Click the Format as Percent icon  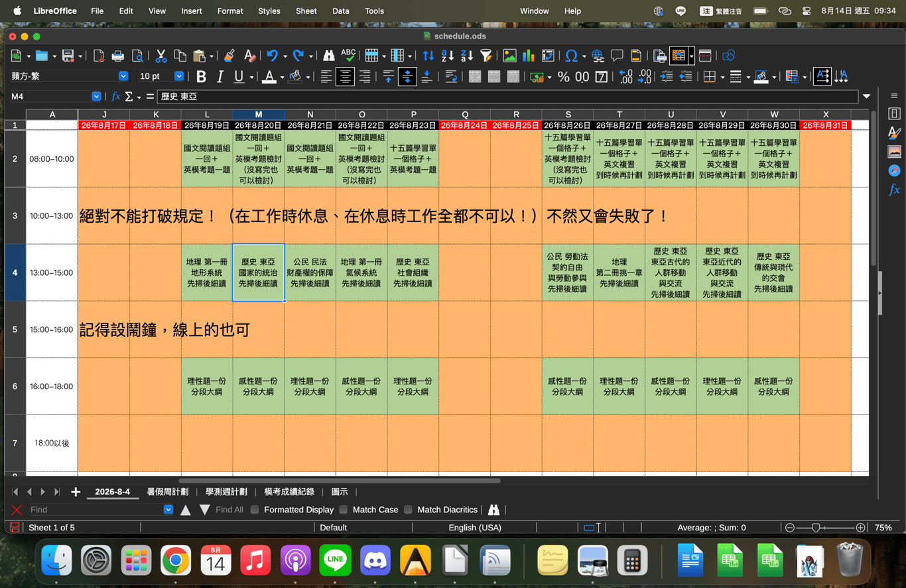(563, 77)
